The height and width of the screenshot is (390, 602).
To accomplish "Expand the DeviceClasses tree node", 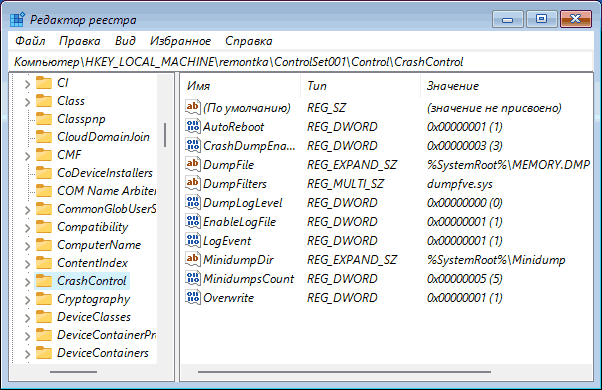I will (x=27, y=318).
